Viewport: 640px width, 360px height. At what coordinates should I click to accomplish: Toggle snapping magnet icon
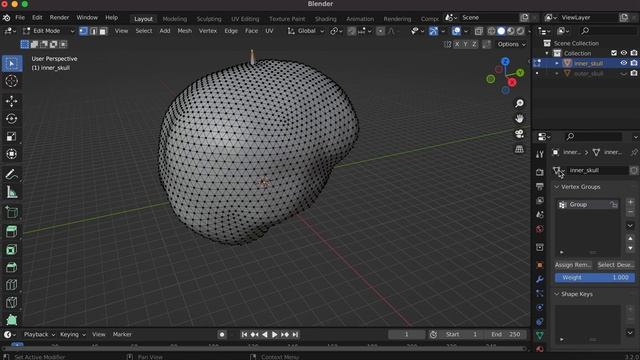[351, 31]
